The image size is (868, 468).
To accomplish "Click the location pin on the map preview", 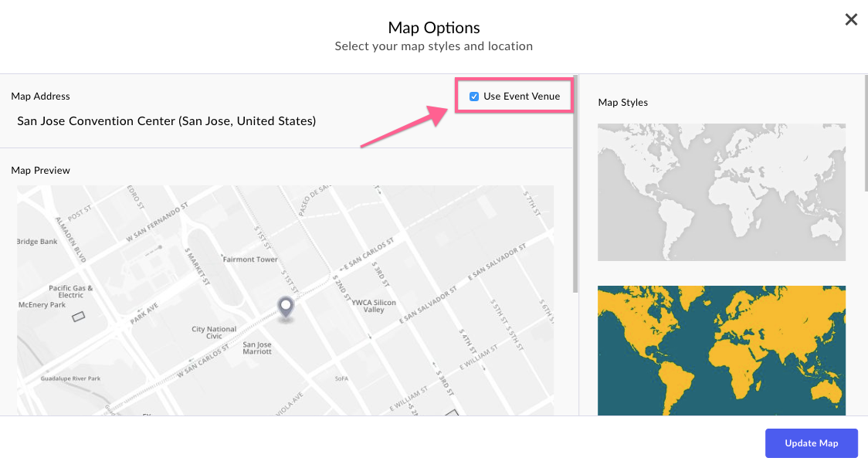I will (x=286, y=308).
